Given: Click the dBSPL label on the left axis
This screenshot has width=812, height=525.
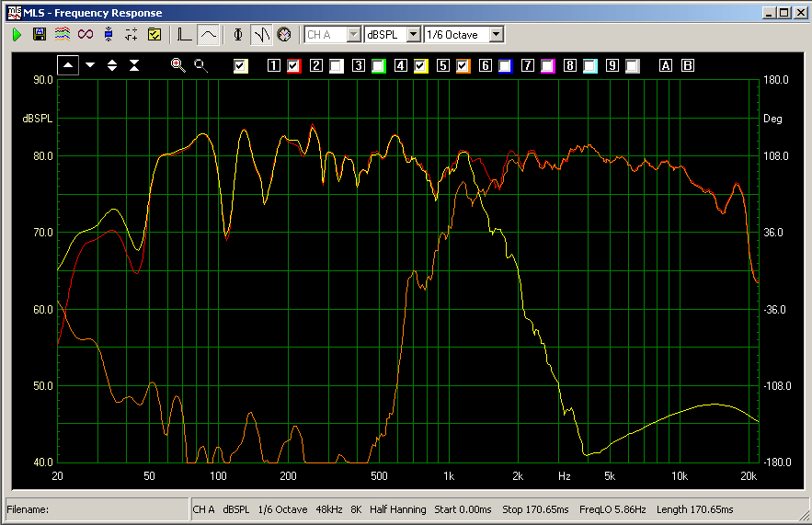Looking at the screenshot, I should (x=38, y=119).
